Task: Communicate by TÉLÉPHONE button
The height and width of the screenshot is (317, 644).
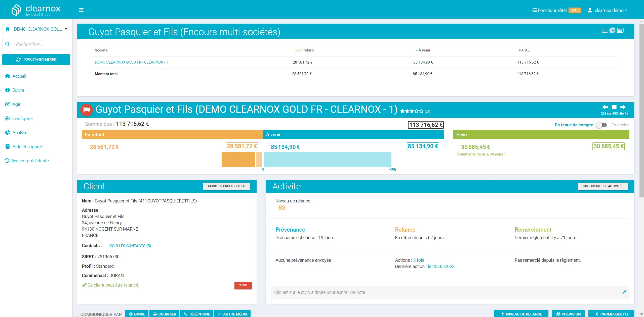Action: pos(197,314)
